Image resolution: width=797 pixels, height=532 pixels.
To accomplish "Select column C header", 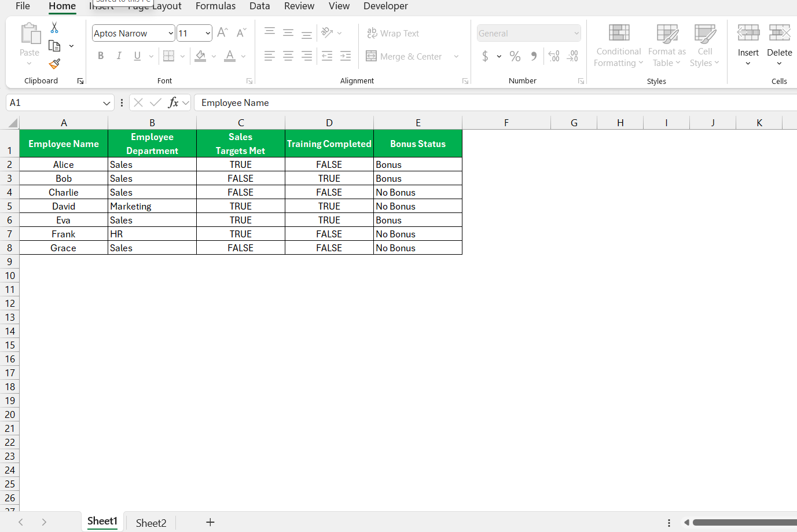I will [241, 123].
